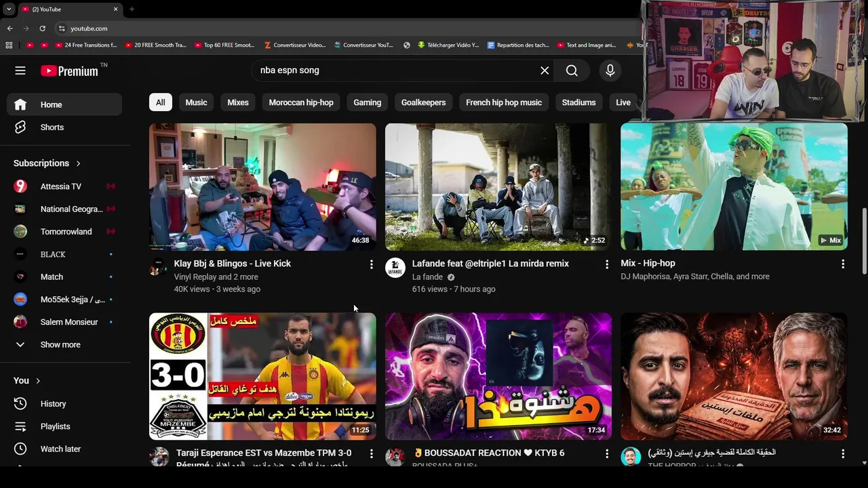This screenshot has width=868, height=488.
Task: Select the Mixes filter chip
Action: [238, 102]
